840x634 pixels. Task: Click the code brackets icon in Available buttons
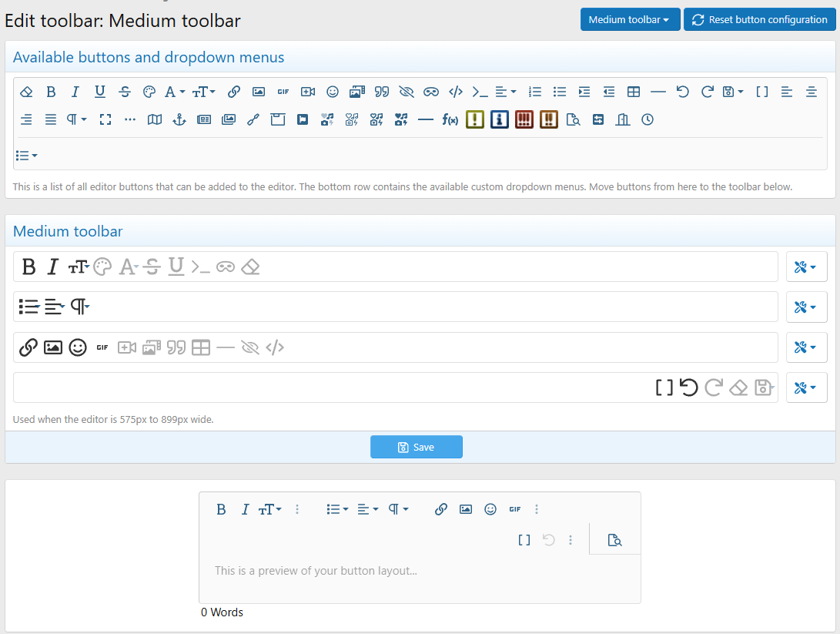pos(455,92)
